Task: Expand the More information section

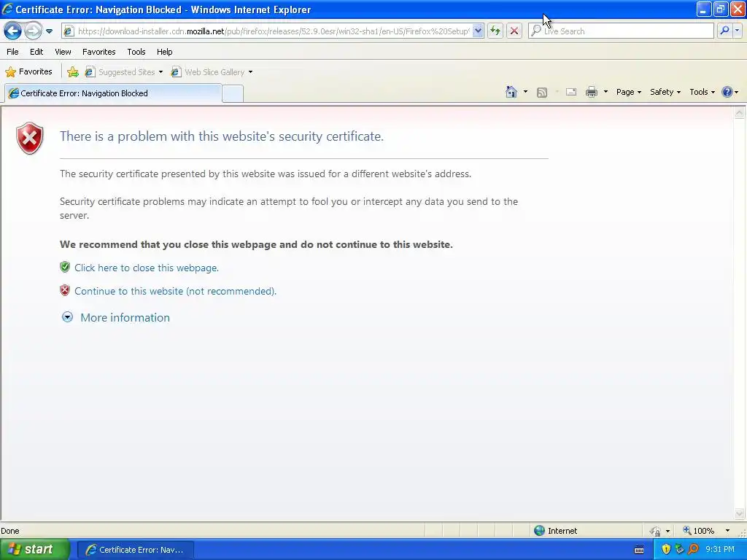Action: tap(125, 318)
